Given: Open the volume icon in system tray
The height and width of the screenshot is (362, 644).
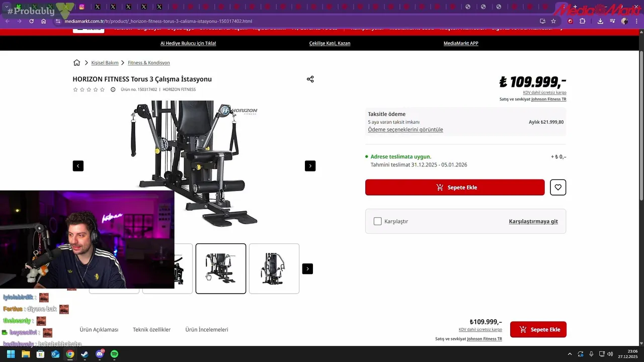Looking at the screenshot, I should click(x=610, y=354).
